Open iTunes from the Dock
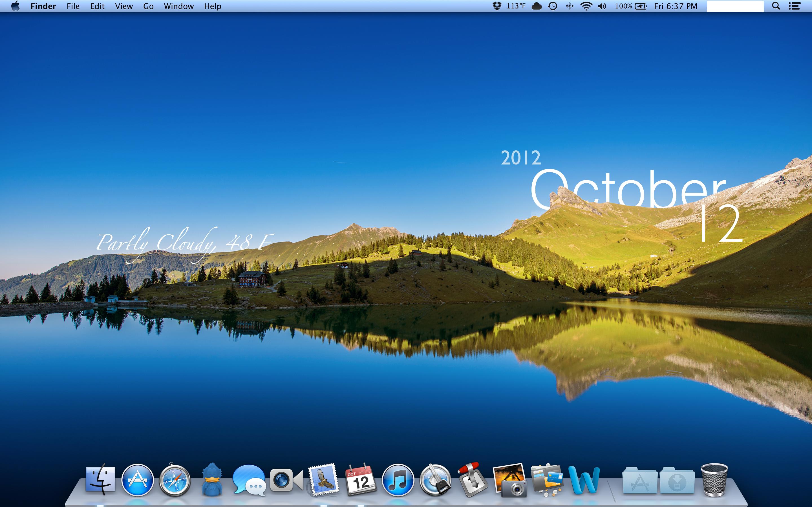Image resolution: width=812 pixels, height=507 pixels. click(398, 480)
